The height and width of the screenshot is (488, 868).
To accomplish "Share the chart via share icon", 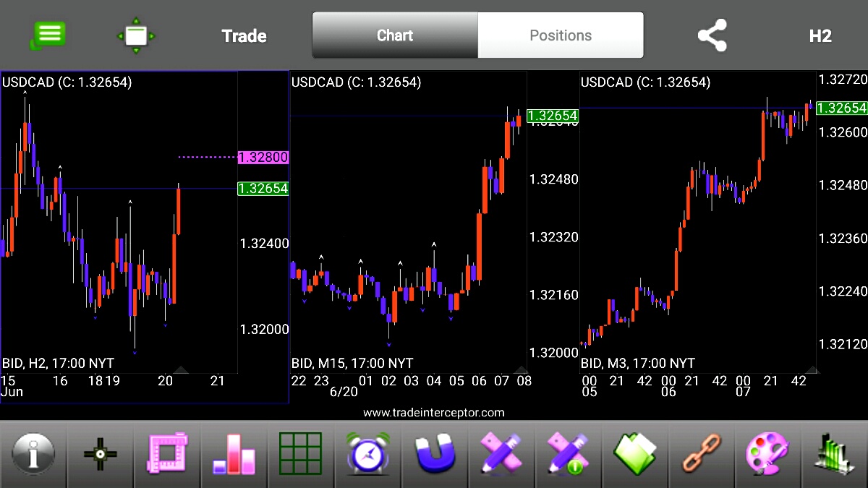I will 712,35.
